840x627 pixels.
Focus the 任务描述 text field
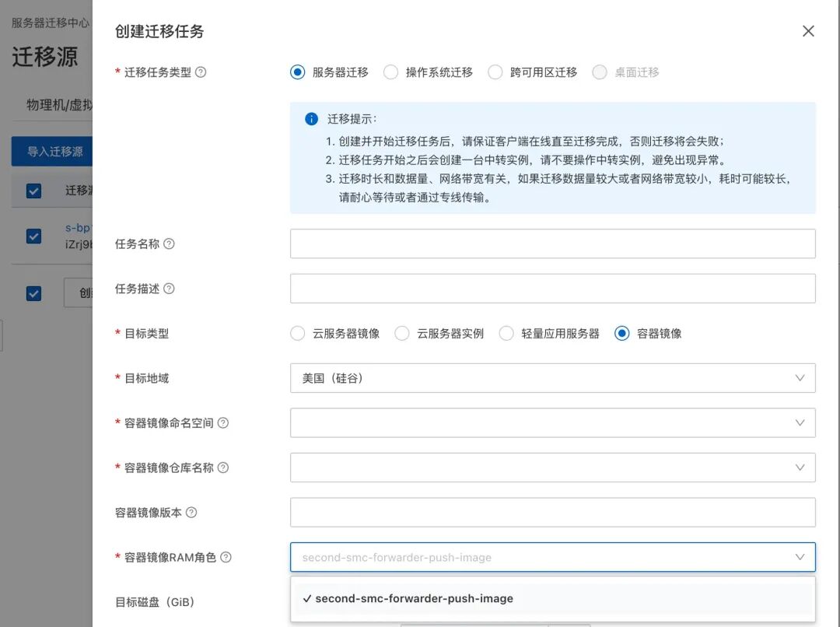[x=553, y=289]
